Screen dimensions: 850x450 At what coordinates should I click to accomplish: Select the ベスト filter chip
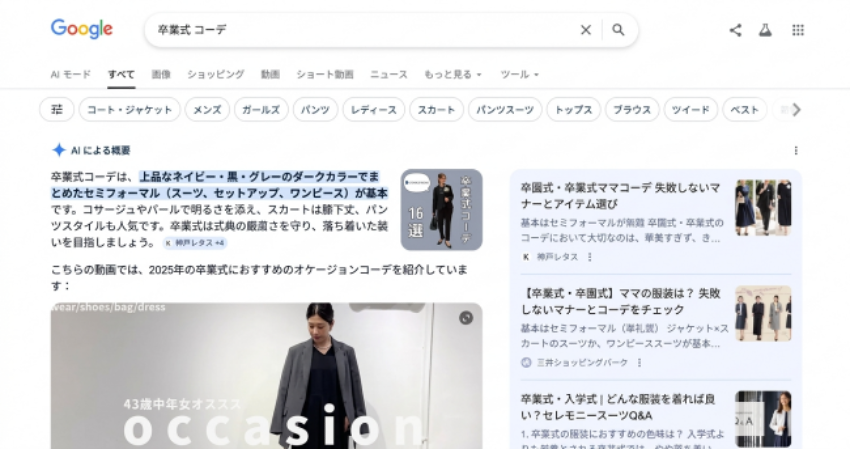click(744, 110)
